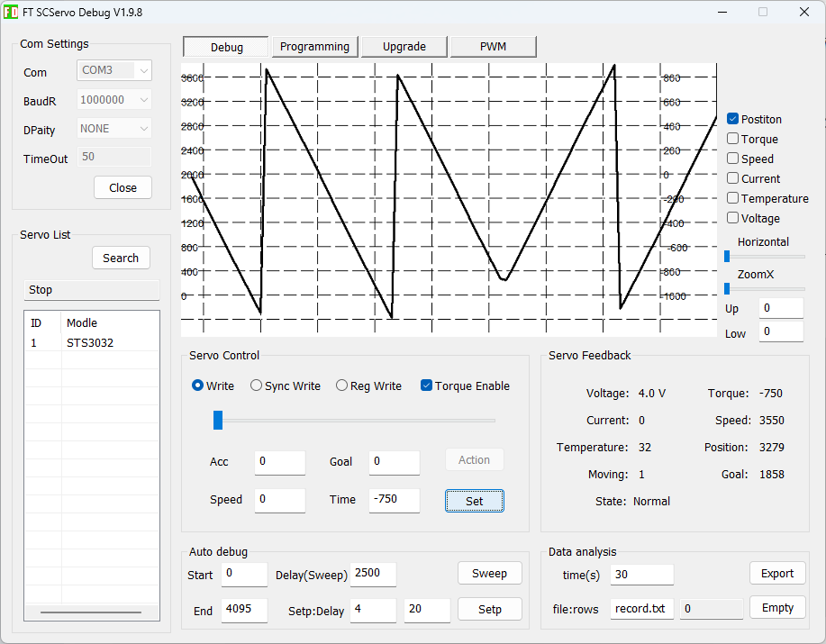Enable the Current graph checkbox

[732, 178]
